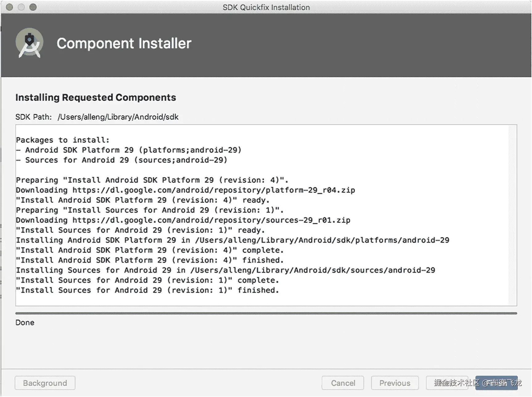The height and width of the screenshot is (397, 532).
Task: Click the log output's vertical scrollbar
Action: (x=512, y=215)
